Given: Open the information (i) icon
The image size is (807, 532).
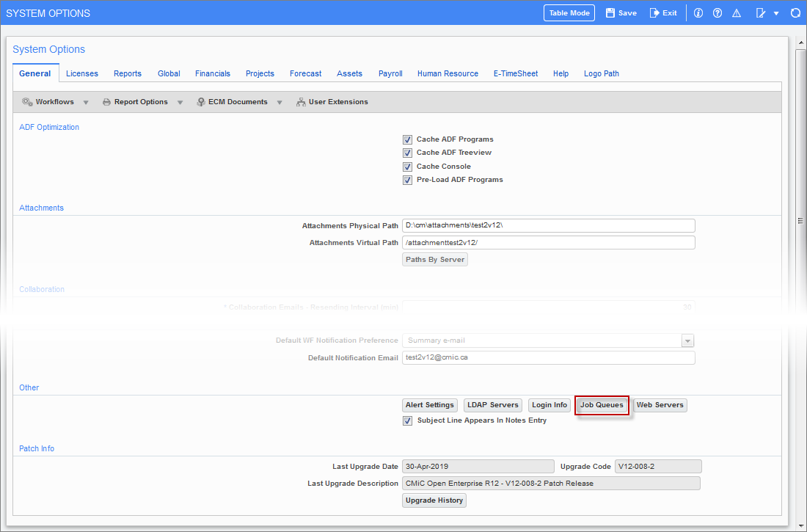Looking at the screenshot, I should pyautogui.click(x=698, y=13).
